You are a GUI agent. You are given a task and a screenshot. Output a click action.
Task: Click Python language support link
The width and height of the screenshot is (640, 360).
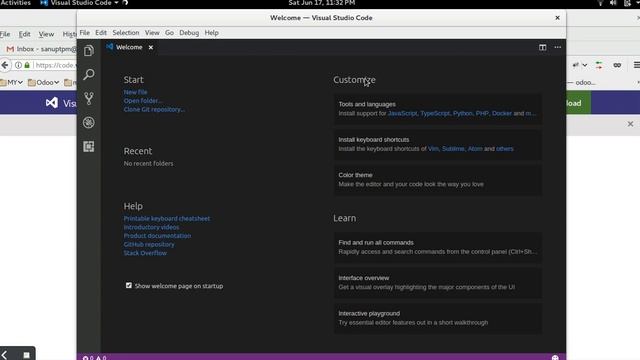462,113
